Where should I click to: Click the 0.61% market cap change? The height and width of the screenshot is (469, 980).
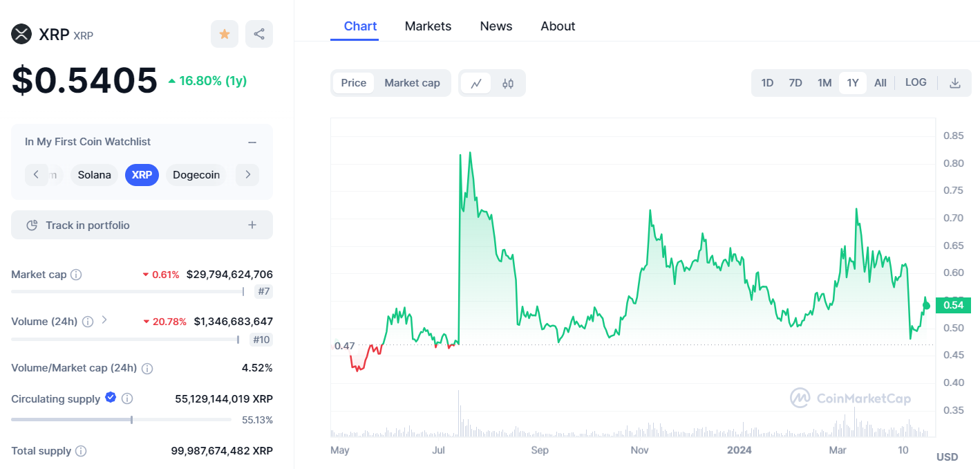[161, 275]
